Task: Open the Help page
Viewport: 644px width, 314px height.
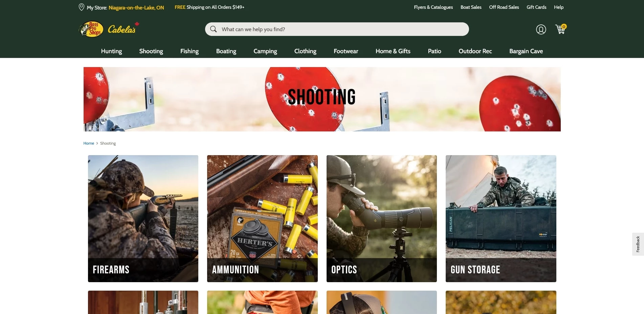Action: pos(558,7)
